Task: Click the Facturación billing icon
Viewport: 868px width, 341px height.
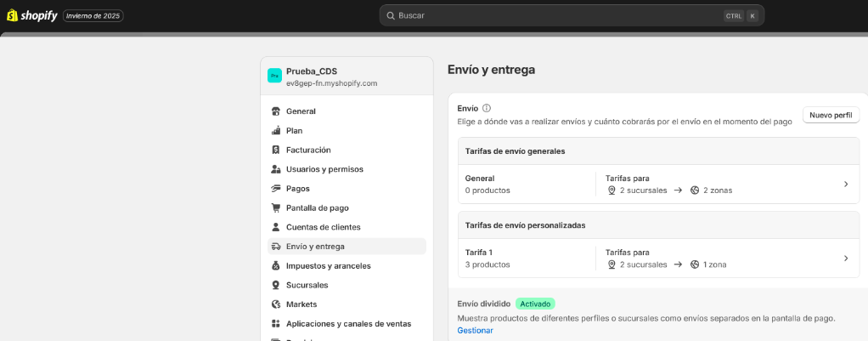Action: (276, 150)
